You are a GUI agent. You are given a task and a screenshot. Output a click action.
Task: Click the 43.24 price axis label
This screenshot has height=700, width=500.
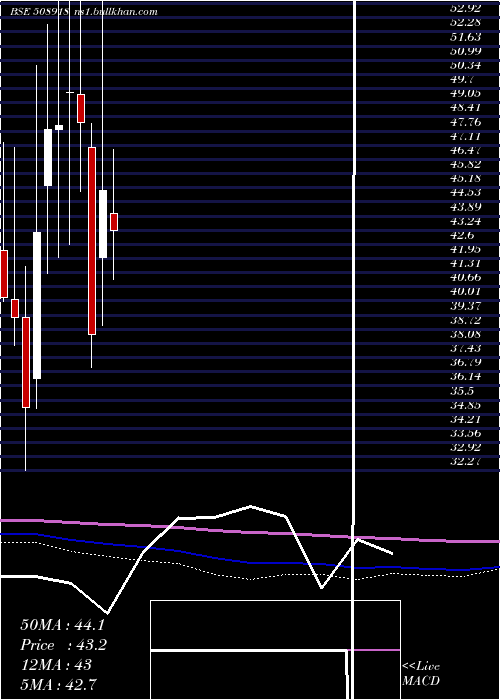point(466,221)
